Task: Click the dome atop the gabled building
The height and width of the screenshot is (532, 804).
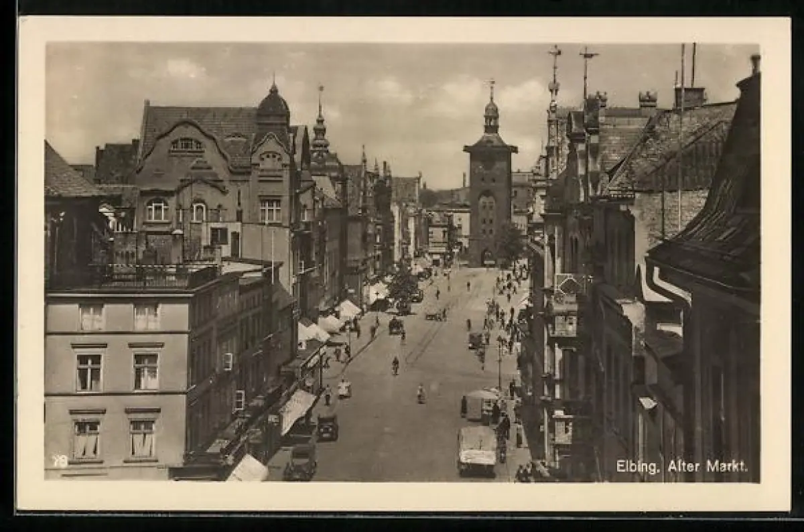Action: [x=273, y=105]
